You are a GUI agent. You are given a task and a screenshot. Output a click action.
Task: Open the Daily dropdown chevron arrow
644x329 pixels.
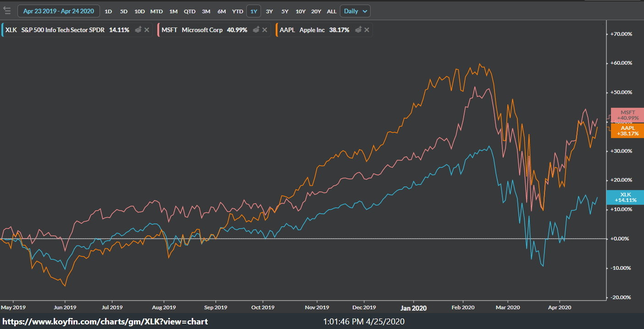pos(364,11)
